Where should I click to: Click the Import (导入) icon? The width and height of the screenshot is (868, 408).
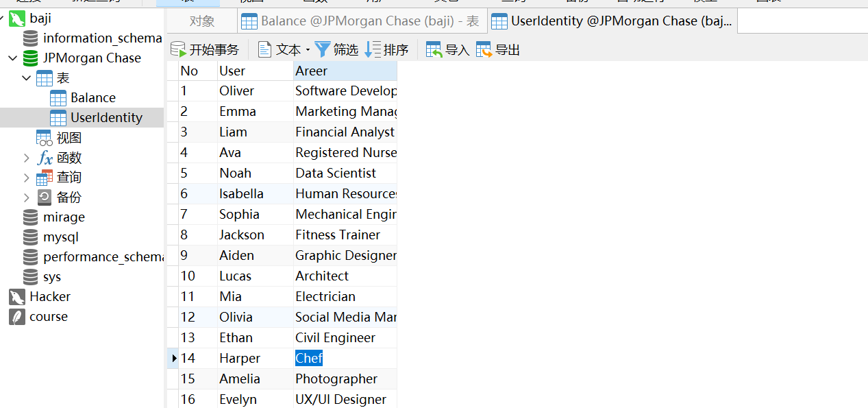tap(434, 49)
